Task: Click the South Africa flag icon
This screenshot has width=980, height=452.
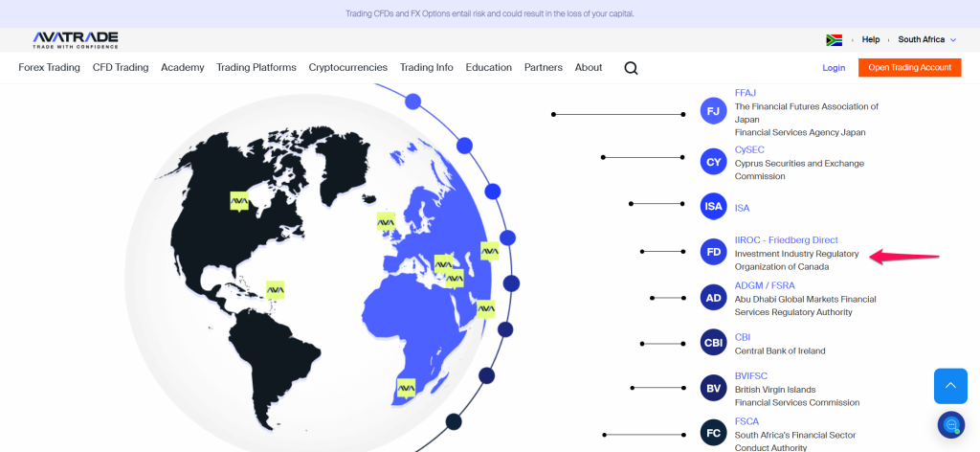Action: click(834, 40)
